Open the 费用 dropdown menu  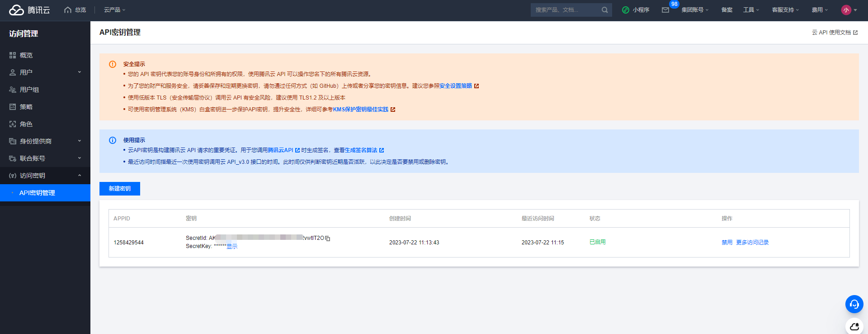pyautogui.click(x=820, y=10)
